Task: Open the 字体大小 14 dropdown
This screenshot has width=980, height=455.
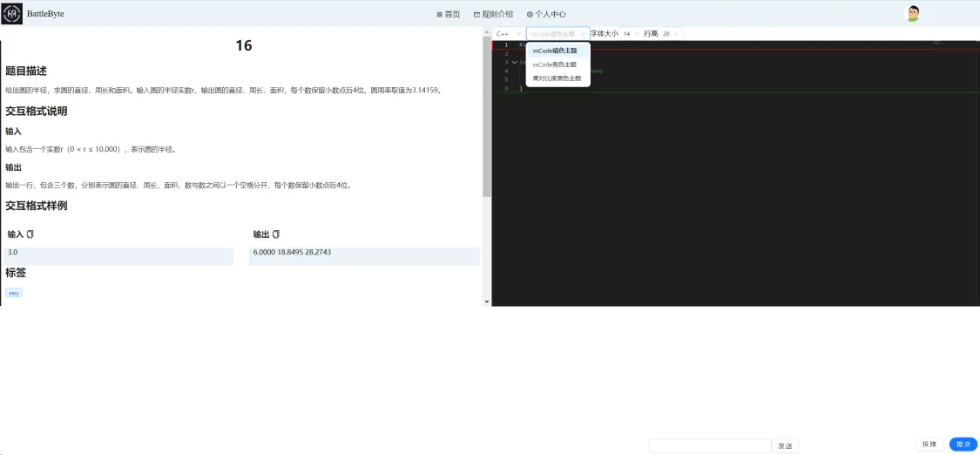Action: coord(631,34)
